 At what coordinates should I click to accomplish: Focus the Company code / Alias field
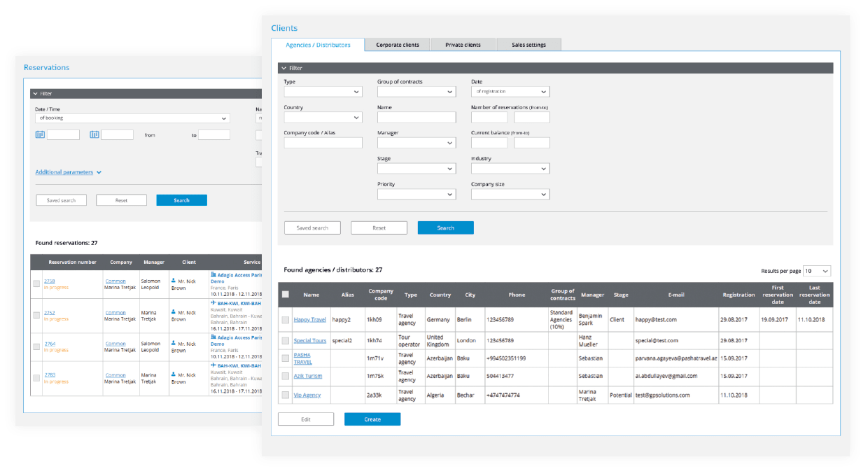(323, 143)
